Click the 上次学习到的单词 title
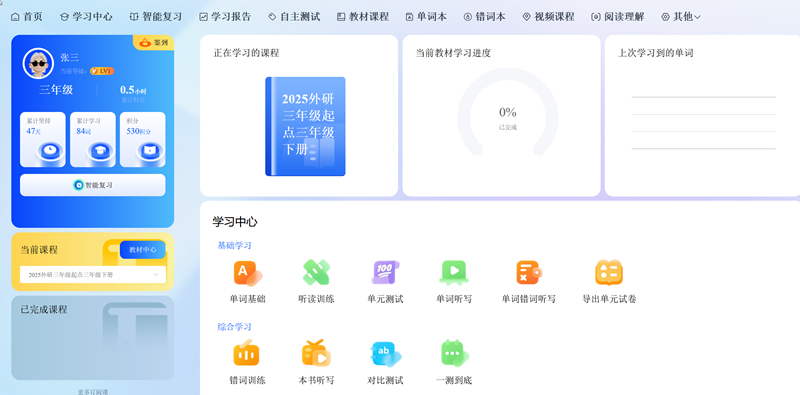The height and width of the screenshot is (395, 800). pos(656,53)
